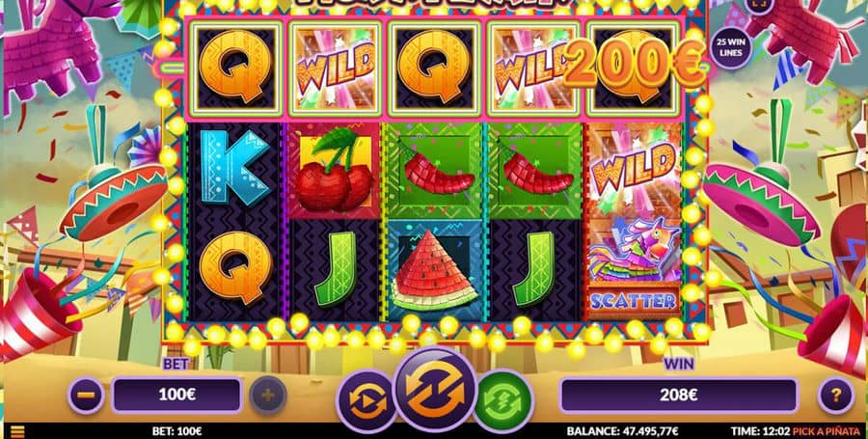Click the 25 Win Lines badge
The height and width of the screenshot is (439, 868).
pyautogui.click(x=731, y=48)
